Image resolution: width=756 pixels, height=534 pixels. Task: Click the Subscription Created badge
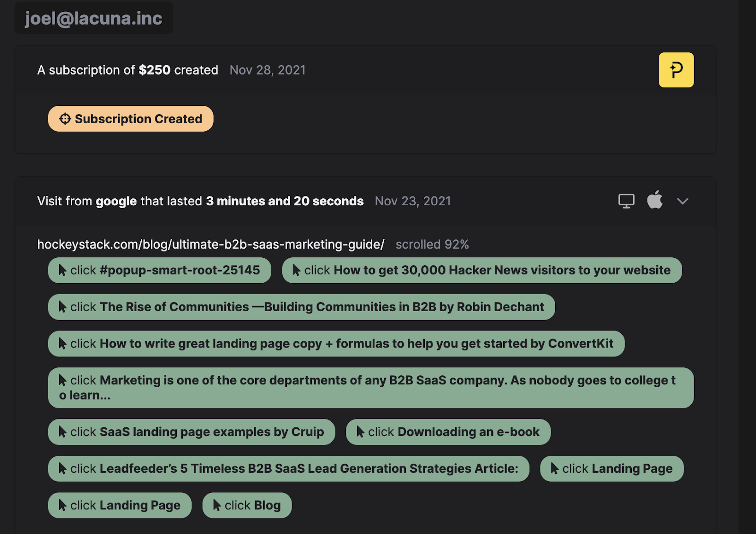click(x=131, y=119)
